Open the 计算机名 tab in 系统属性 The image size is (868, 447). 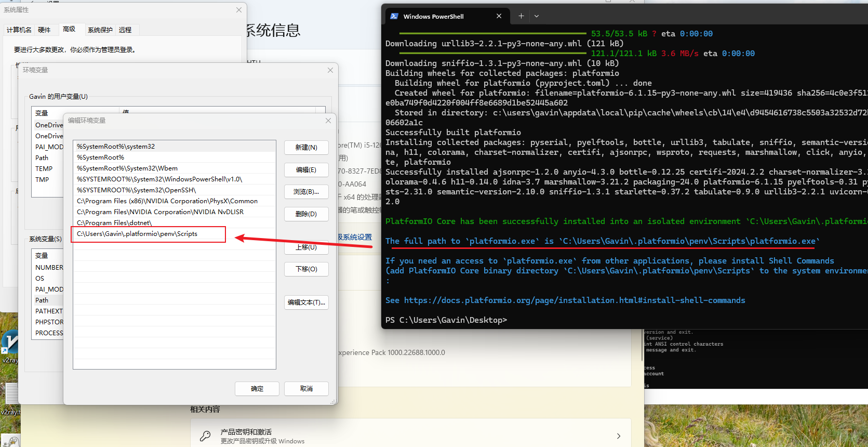click(x=19, y=30)
